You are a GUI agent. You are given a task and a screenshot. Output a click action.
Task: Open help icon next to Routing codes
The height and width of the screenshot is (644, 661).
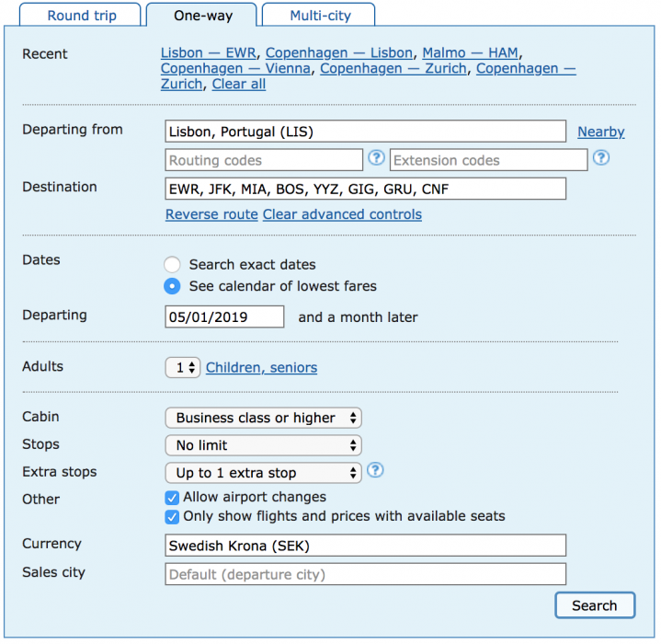click(x=376, y=158)
